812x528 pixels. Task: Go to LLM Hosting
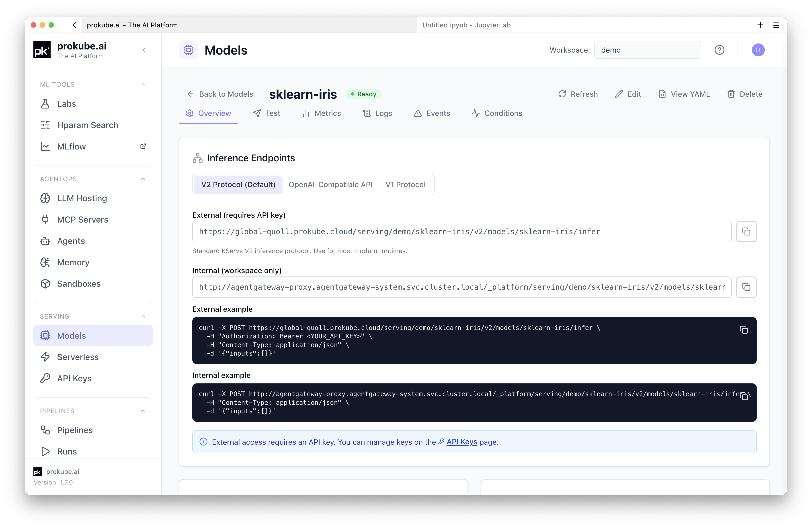click(x=93, y=198)
